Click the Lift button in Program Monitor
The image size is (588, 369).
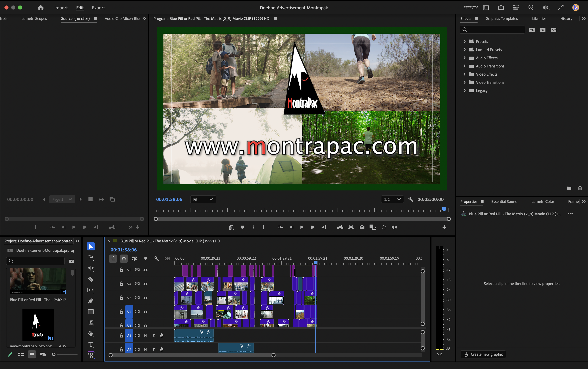(340, 227)
